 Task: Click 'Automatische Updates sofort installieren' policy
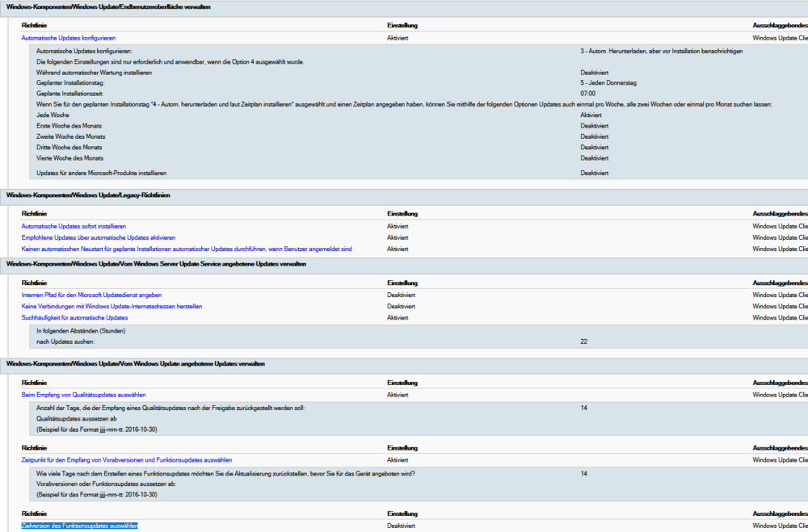(x=74, y=226)
